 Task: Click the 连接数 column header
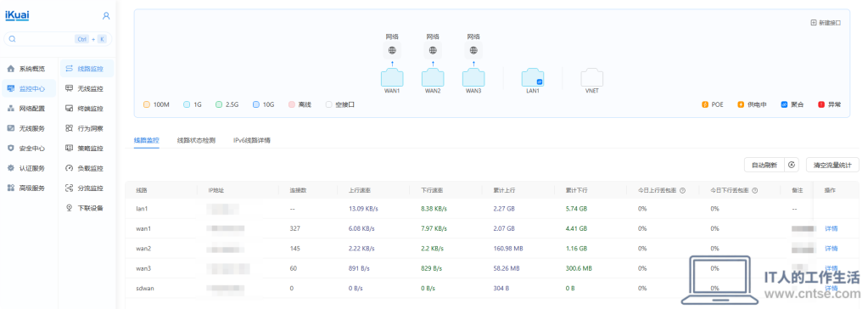point(298,190)
